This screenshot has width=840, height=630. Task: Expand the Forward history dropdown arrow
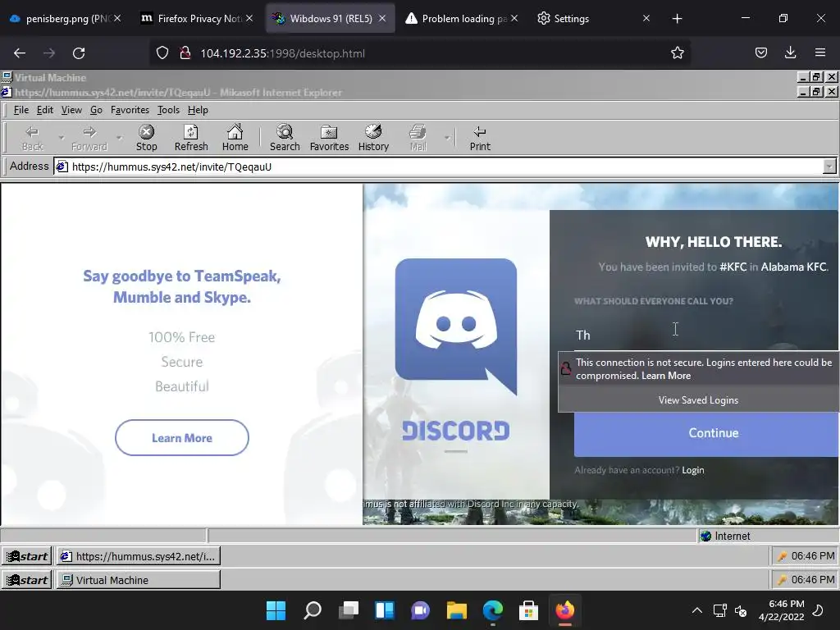[x=119, y=138]
